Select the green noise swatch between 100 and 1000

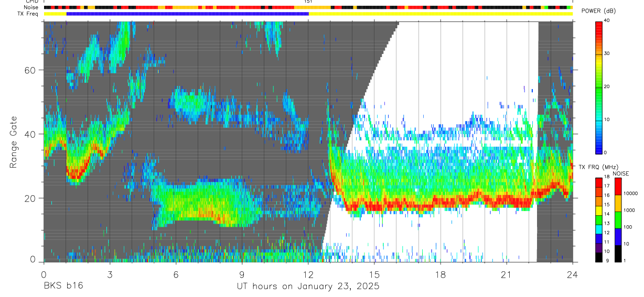(618, 219)
